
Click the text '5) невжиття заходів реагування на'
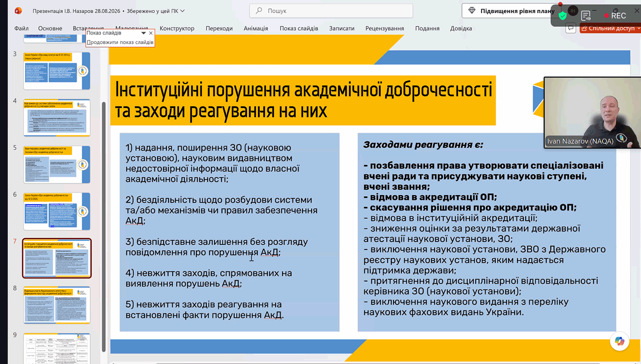[x=204, y=304]
